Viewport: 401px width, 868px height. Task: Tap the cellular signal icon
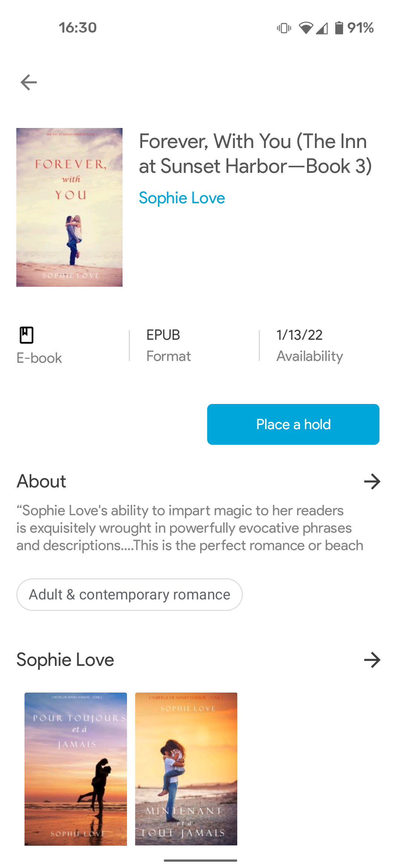[322, 28]
